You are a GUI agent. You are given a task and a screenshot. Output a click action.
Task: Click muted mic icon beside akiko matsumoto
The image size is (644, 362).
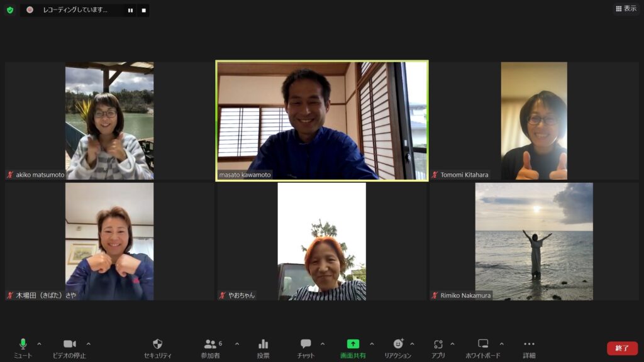[x=10, y=175]
